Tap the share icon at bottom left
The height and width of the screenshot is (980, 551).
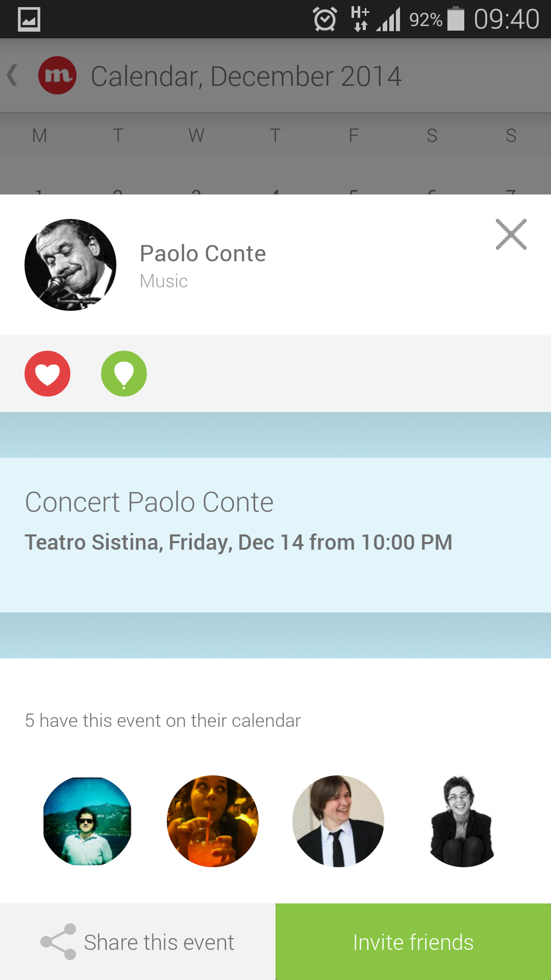(58, 942)
